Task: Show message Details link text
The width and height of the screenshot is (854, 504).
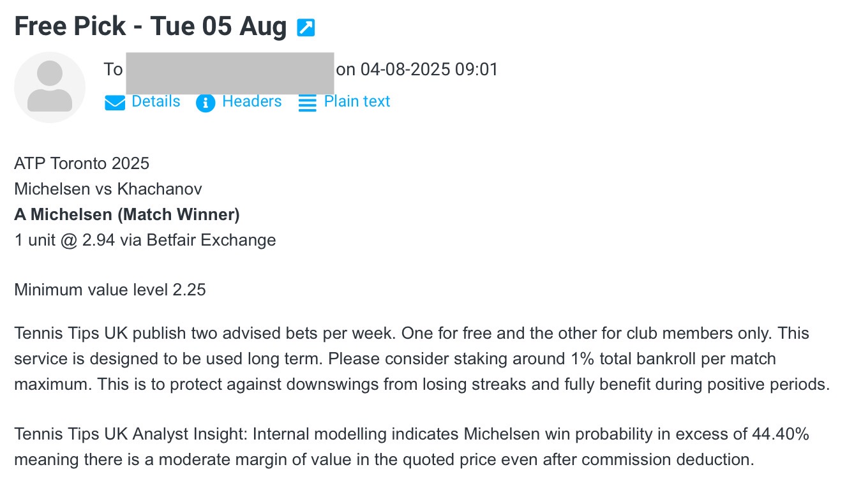Action: pyautogui.click(x=156, y=101)
